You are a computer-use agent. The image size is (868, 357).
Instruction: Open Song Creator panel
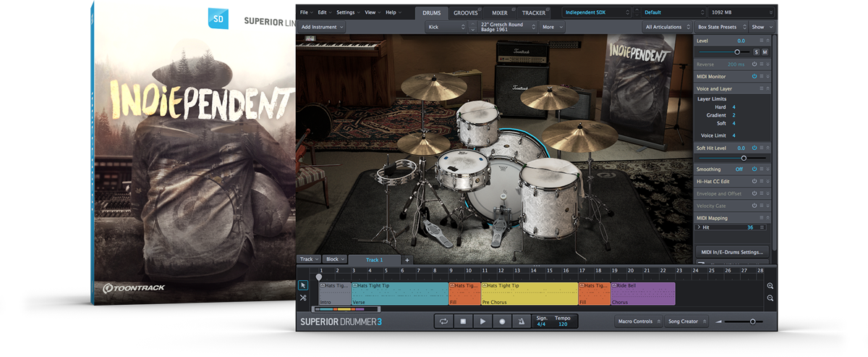[x=687, y=322]
